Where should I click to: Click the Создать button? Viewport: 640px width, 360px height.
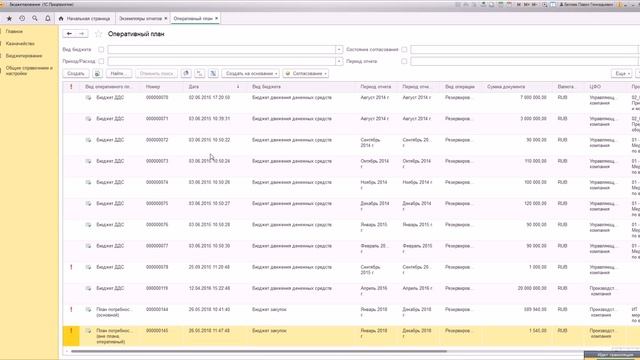[x=76, y=73]
